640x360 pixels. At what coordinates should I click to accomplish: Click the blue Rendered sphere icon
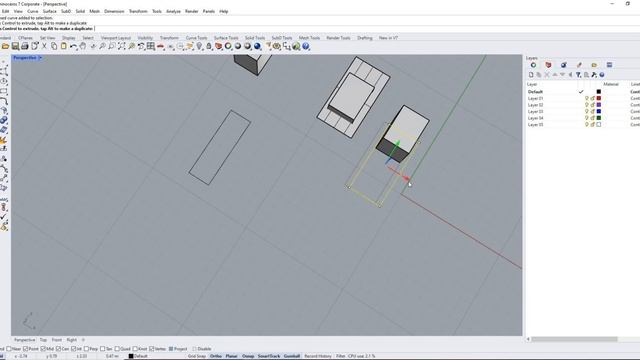coord(258,47)
